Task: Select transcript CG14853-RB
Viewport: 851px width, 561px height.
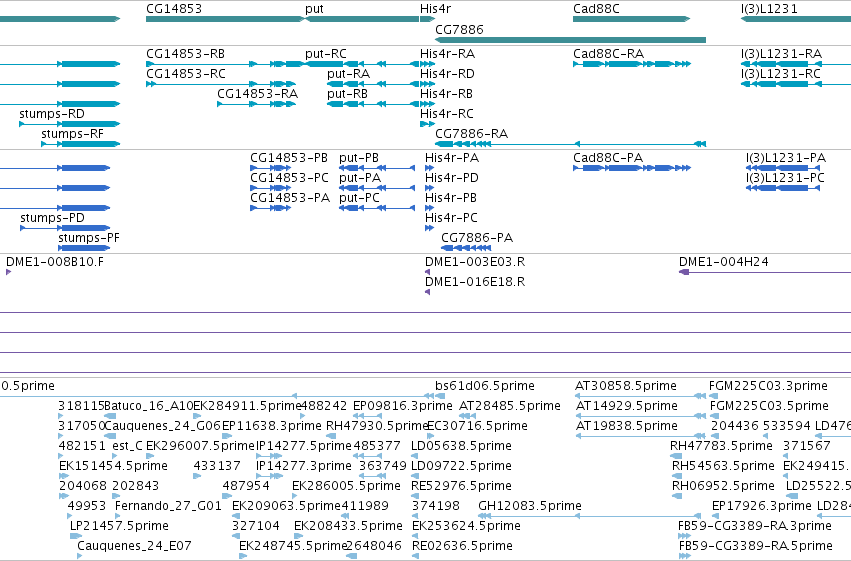Action: [x=225, y=64]
